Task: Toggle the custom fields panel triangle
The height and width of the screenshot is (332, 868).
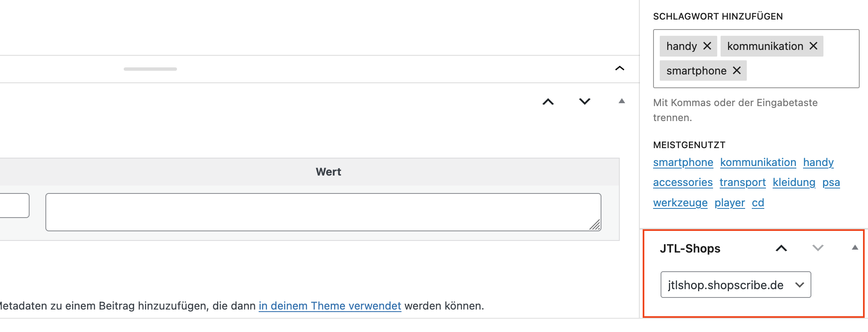Action: tap(622, 101)
